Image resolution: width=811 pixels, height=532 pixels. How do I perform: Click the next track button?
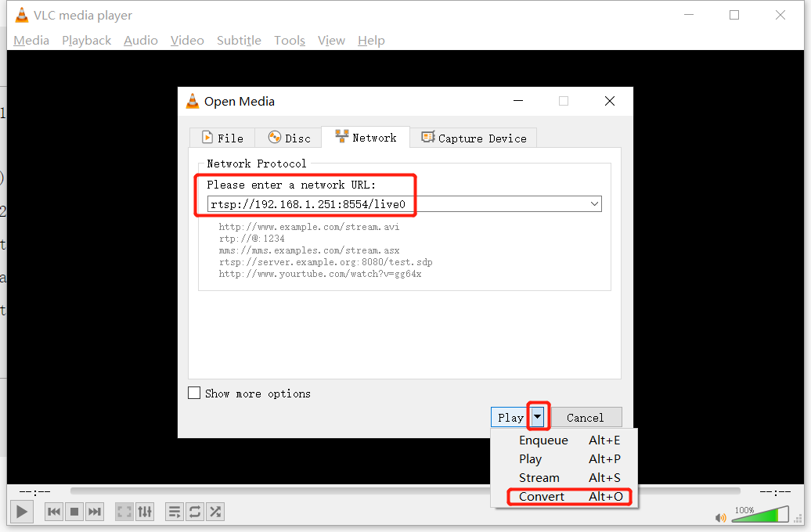click(x=95, y=512)
